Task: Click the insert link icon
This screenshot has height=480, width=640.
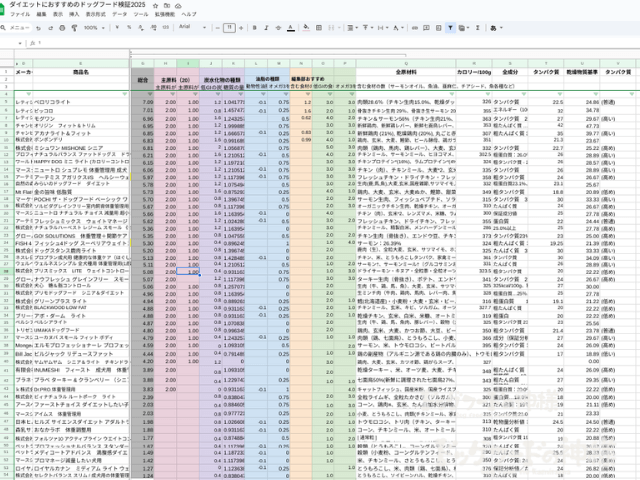Action: point(415,28)
